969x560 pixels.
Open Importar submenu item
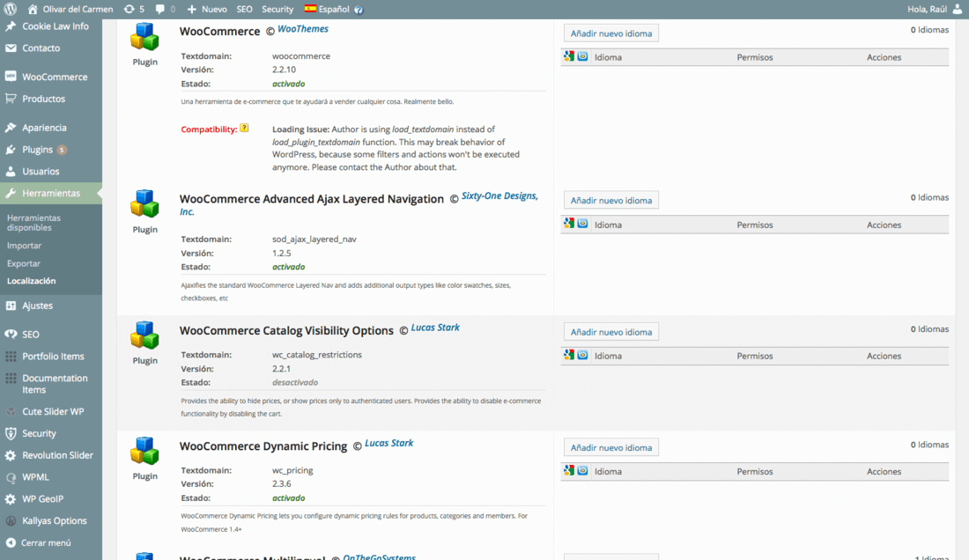pyautogui.click(x=24, y=246)
